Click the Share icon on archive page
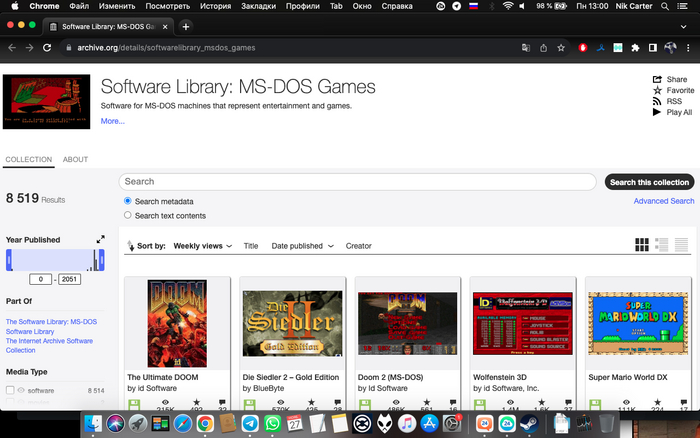Viewport: 700px width, 438px height. 657,79
